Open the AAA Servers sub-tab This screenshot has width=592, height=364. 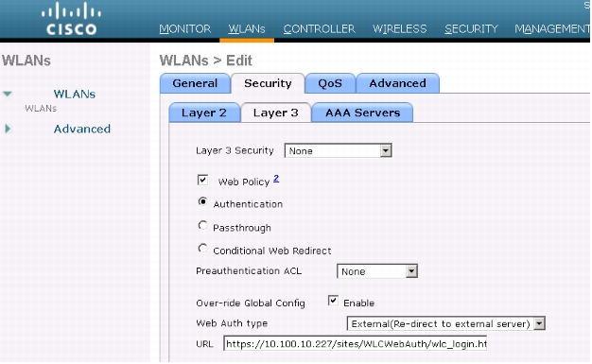coord(362,113)
